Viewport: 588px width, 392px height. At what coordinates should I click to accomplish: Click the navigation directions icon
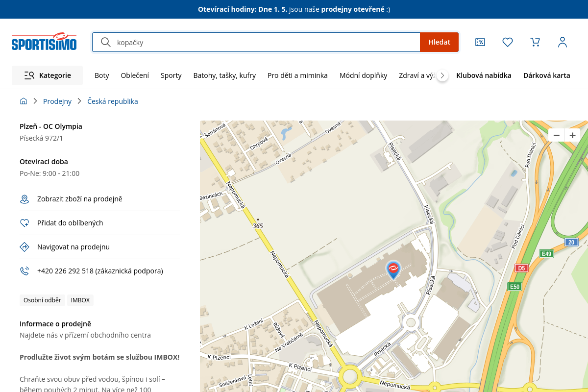point(24,247)
